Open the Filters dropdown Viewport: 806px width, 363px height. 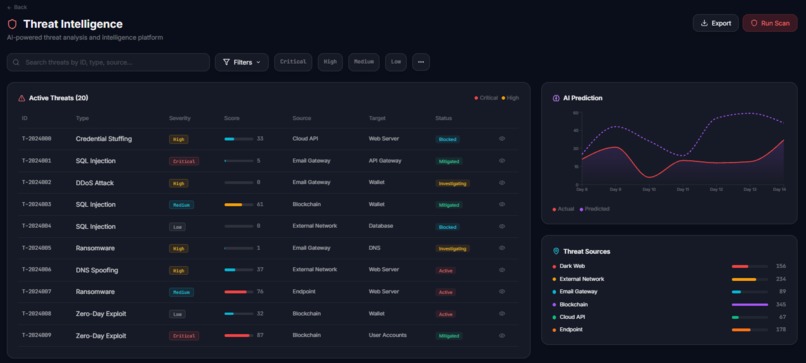pos(242,62)
